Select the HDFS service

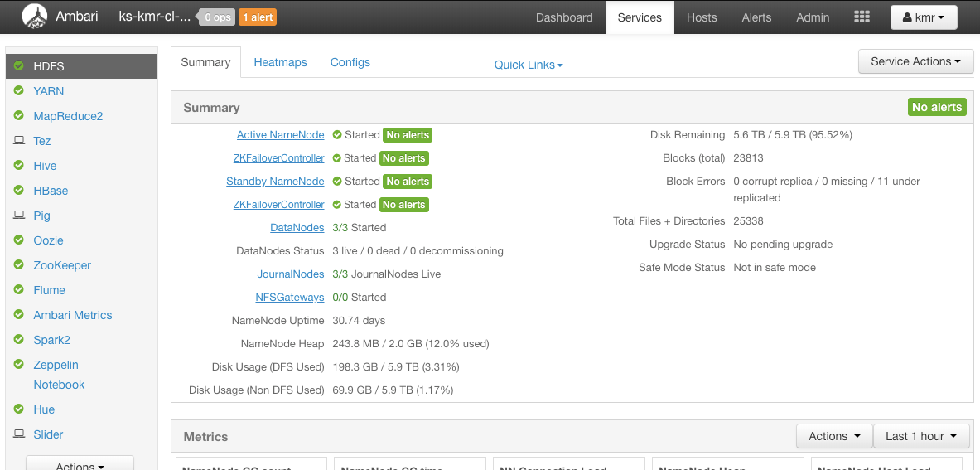click(x=81, y=66)
